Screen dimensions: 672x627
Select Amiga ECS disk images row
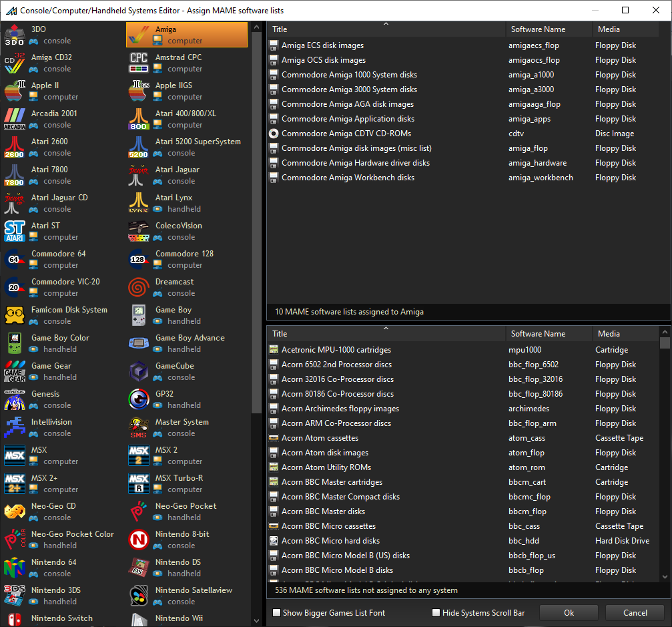[322, 45]
